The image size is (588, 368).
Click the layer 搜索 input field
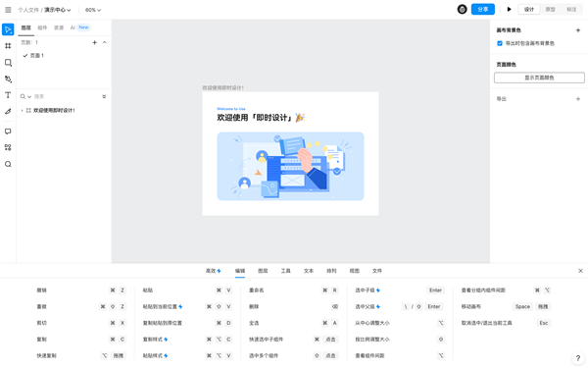pyautogui.click(x=67, y=96)
